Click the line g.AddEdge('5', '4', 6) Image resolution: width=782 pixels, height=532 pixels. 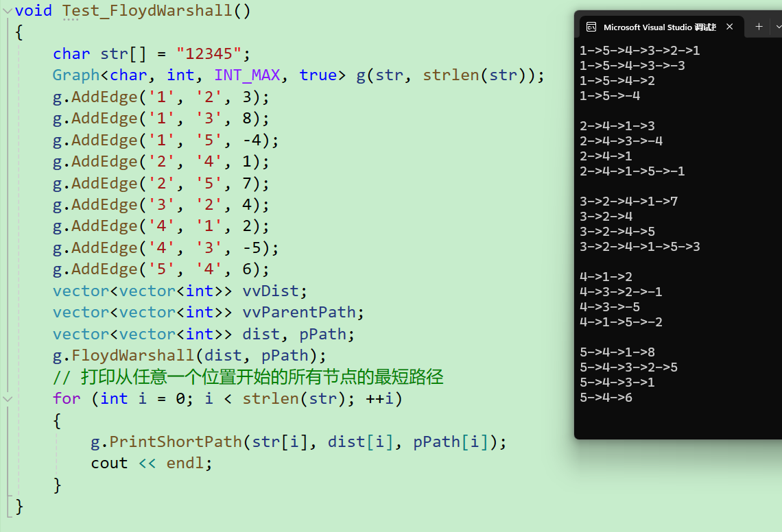pos(161,269)
